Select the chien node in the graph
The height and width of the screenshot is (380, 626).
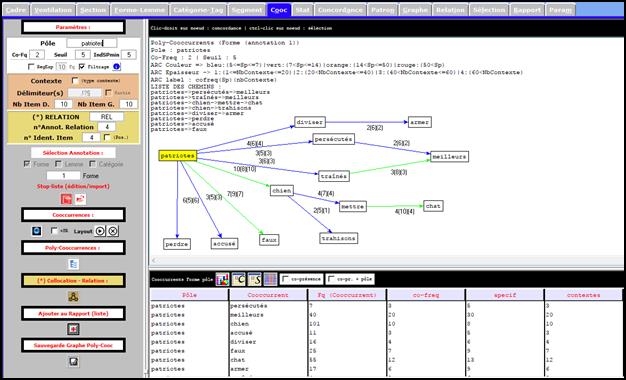[x=281, y=191]
